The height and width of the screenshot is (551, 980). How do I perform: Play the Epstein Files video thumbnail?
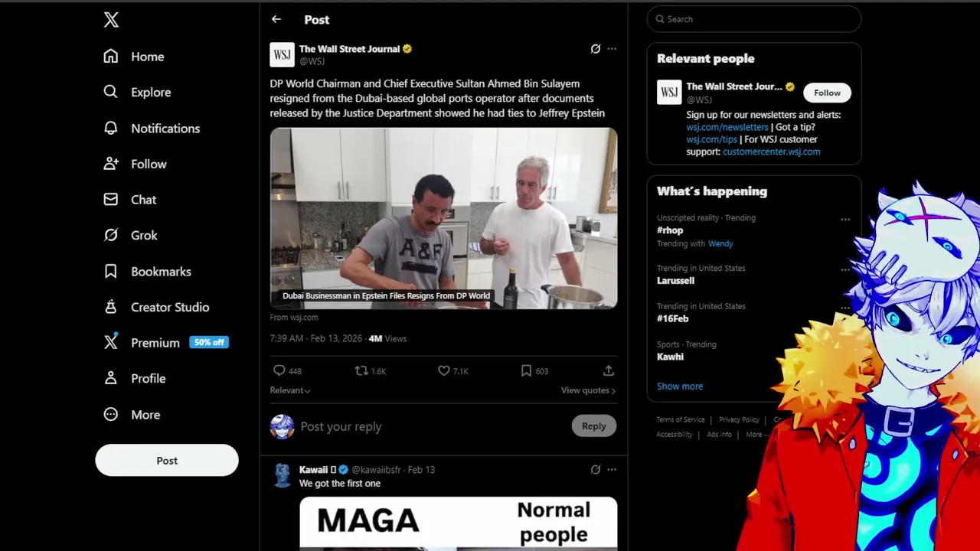click(x=443, y=219)
